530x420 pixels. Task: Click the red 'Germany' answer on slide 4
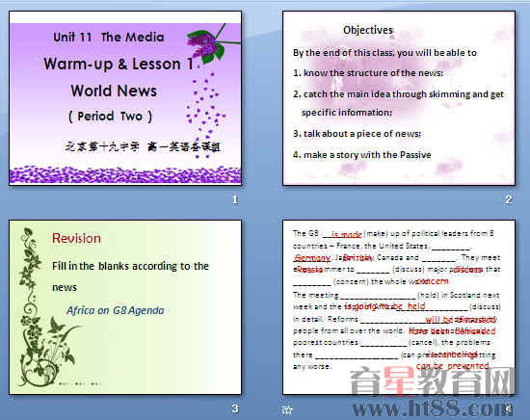(x=312, y=258)
